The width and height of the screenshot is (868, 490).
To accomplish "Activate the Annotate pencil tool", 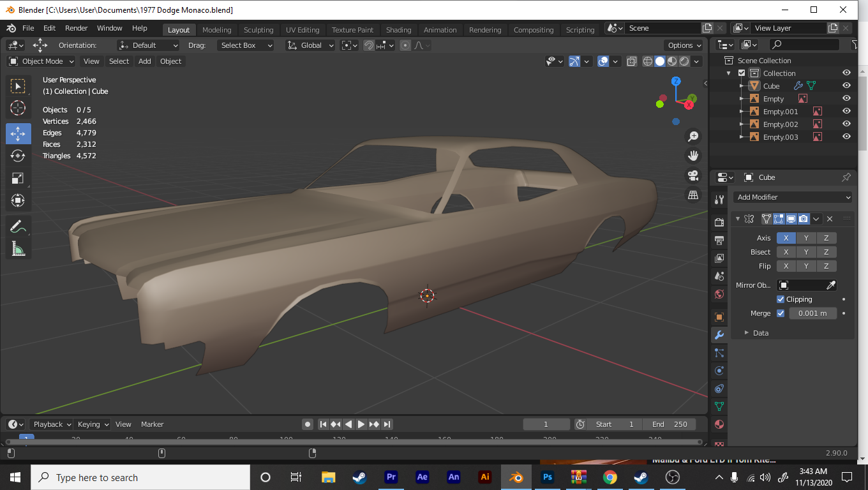I will tap(18, 226).
